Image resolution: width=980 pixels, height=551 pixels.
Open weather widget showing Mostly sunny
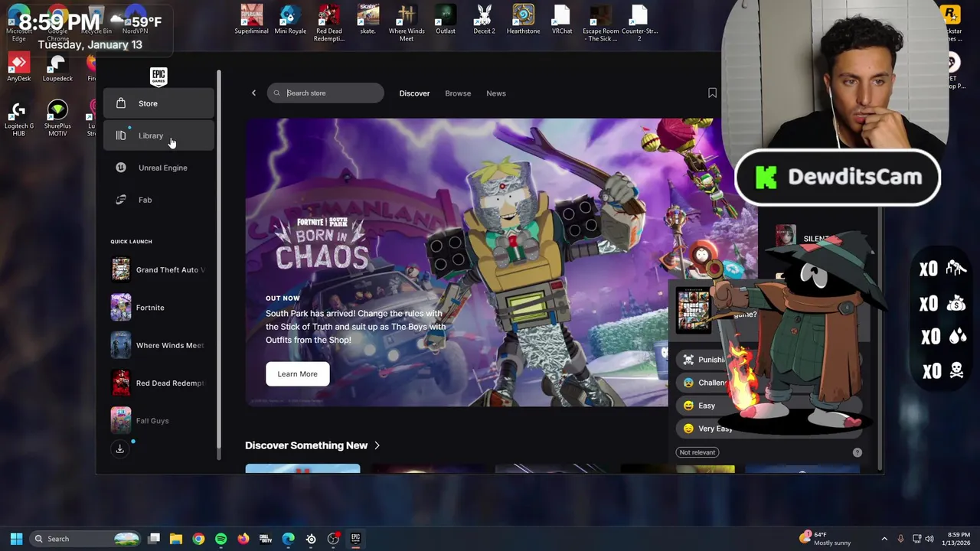click(825, 539)
